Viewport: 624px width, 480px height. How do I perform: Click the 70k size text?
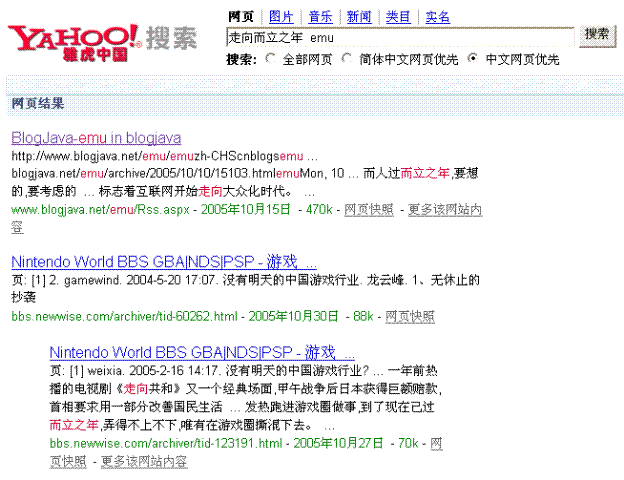click(x=408, y=443)
